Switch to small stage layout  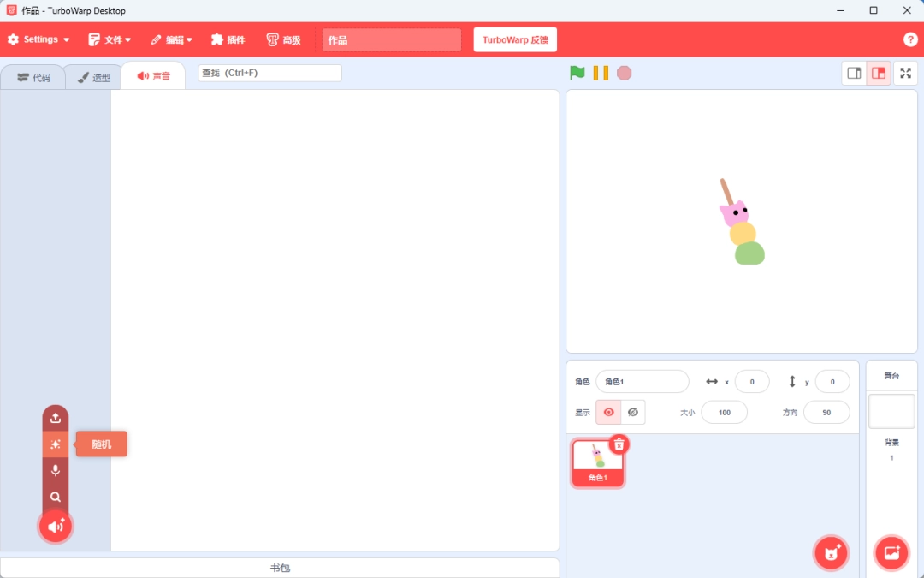(x=854, y=73)
